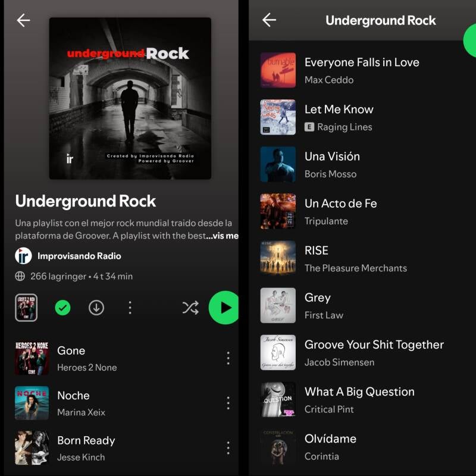This screenshot has width=476, height=476.
Task: Tap the playlist preview thumbnail button
Action: coord(26,308)
